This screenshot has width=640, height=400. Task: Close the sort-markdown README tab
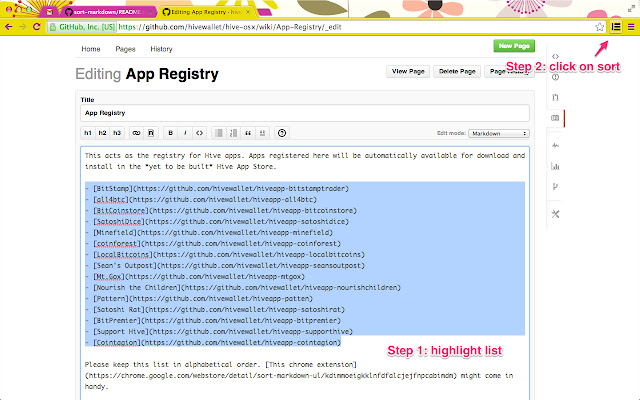(x=150, y=12)
